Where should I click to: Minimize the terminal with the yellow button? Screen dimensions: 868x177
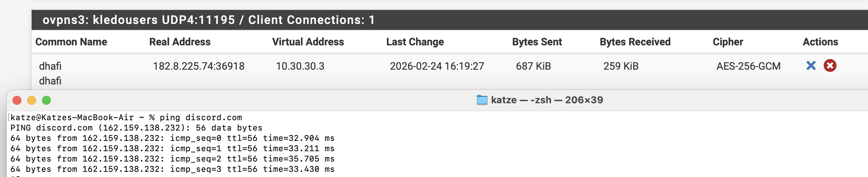point(32,100)
